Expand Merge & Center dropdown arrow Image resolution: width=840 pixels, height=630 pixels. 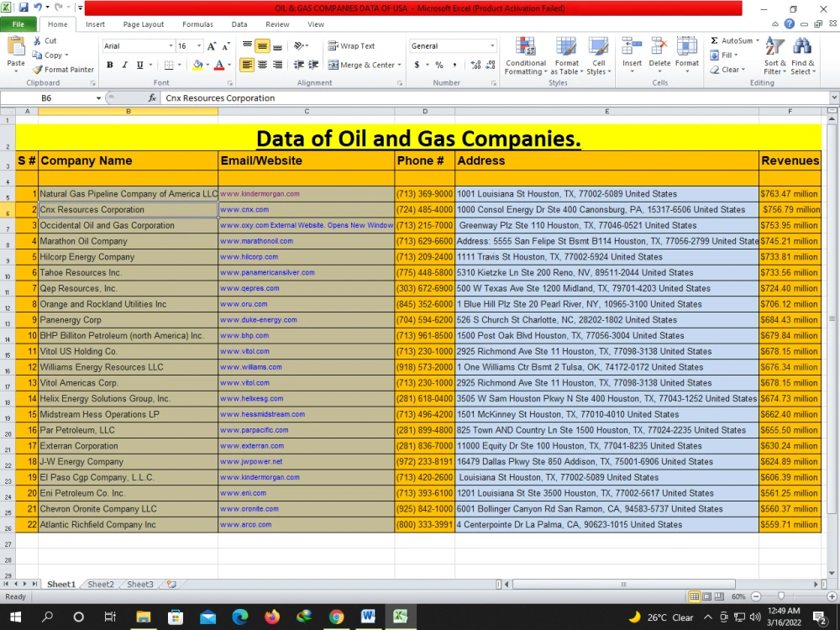(400, 65)
